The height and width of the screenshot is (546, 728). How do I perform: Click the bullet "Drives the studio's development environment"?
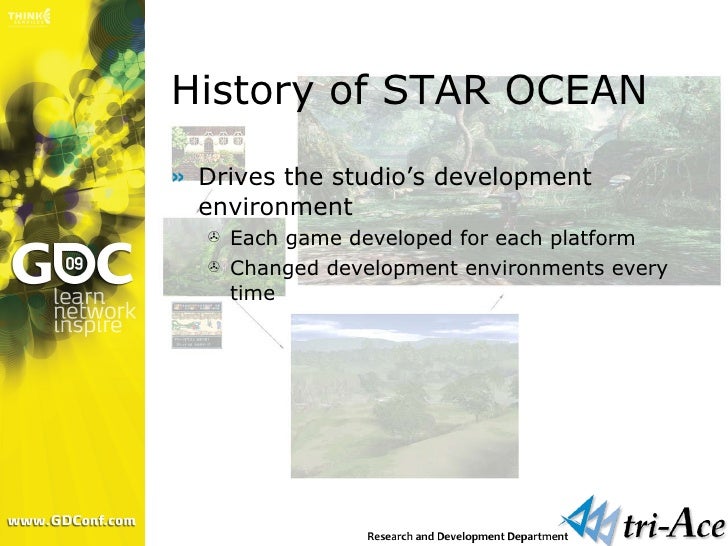click(x=395, y=191)
